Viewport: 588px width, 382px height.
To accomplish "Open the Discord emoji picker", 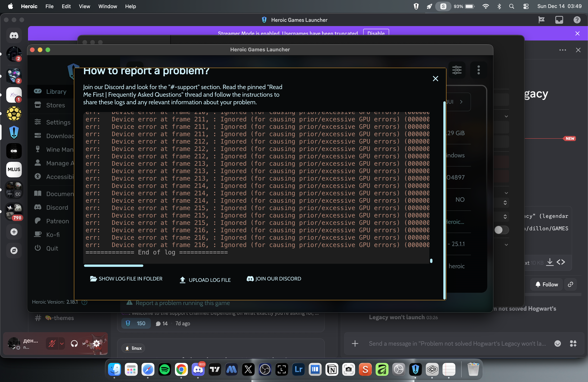I will click(x=557, y=343).
